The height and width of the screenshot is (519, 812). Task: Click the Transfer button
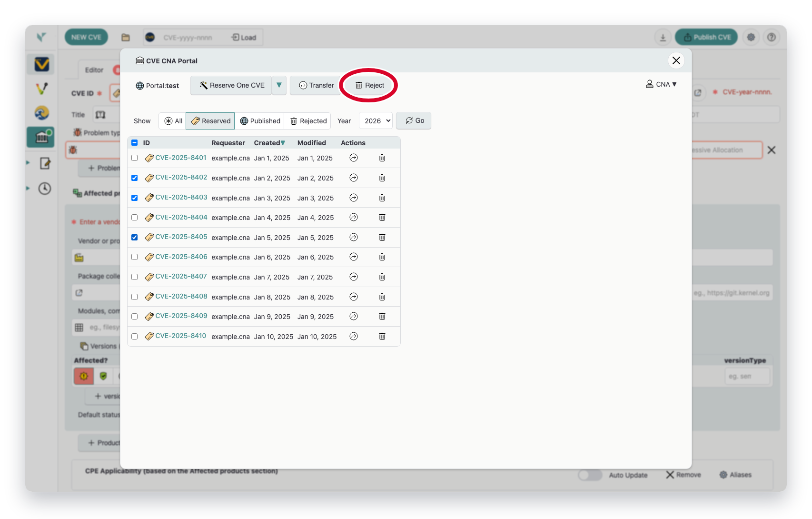coord(316,85)
